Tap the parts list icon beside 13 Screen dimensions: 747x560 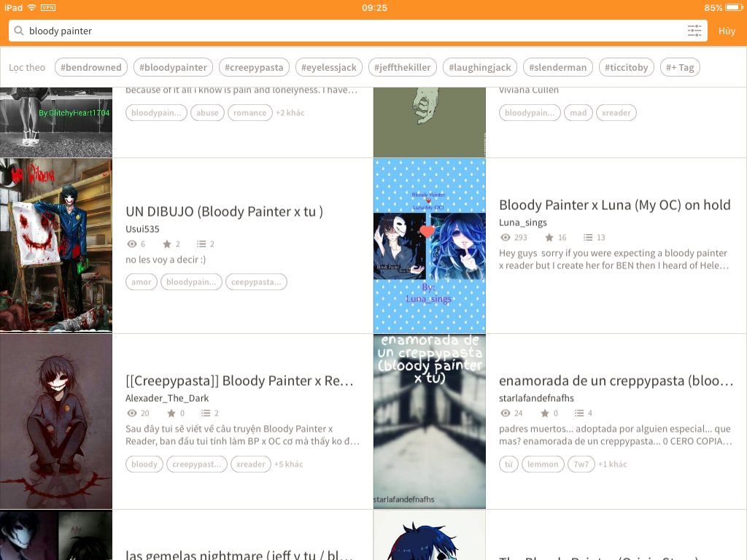(x=589, y=237)
